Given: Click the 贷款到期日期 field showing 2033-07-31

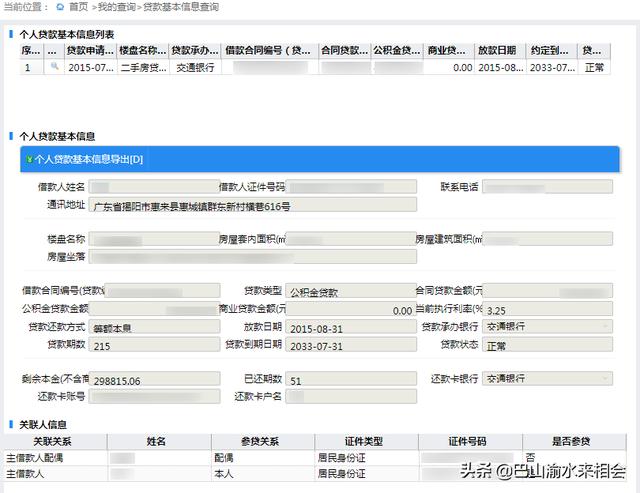Looking at the screenshot, I should pos(351,345).
